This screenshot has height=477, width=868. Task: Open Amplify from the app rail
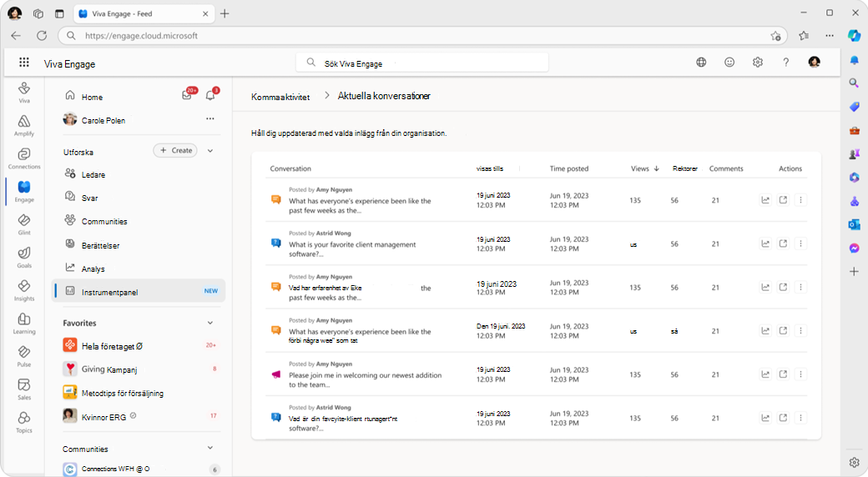pos(24,126)
